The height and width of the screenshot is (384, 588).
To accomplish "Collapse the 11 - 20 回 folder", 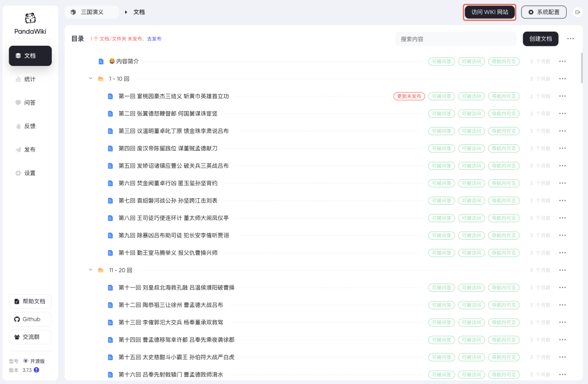I will [90, 270].
